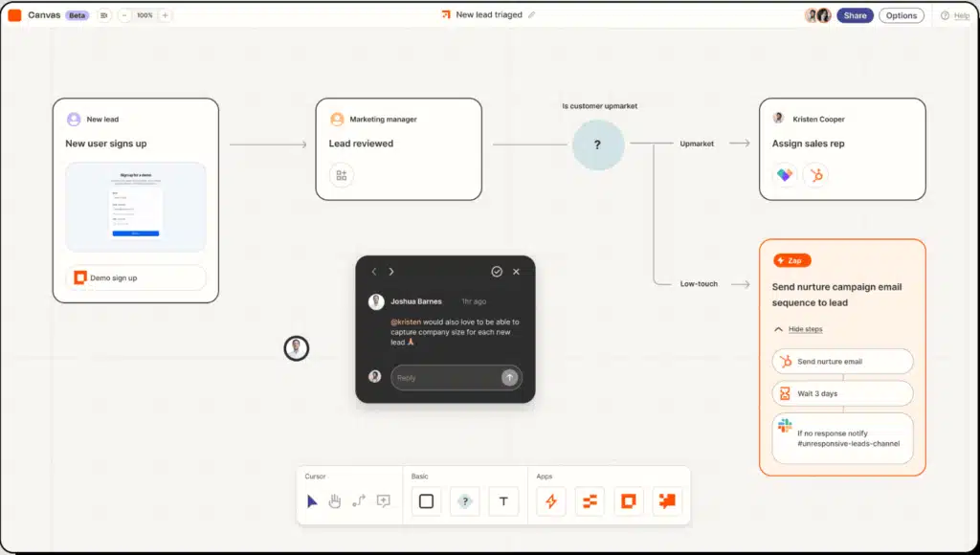
Task: Pick the connector path tool
Action: (x=357, y=500)
